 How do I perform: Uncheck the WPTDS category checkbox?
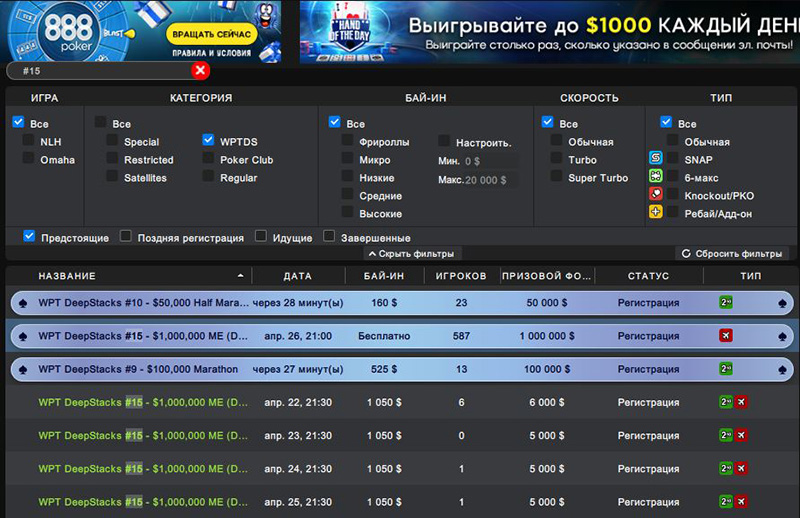click(208, 140)
